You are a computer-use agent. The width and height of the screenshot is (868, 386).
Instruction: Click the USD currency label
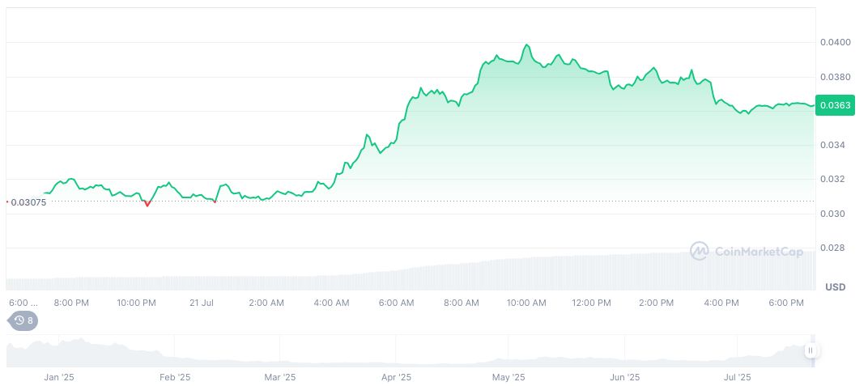point(835,287)
